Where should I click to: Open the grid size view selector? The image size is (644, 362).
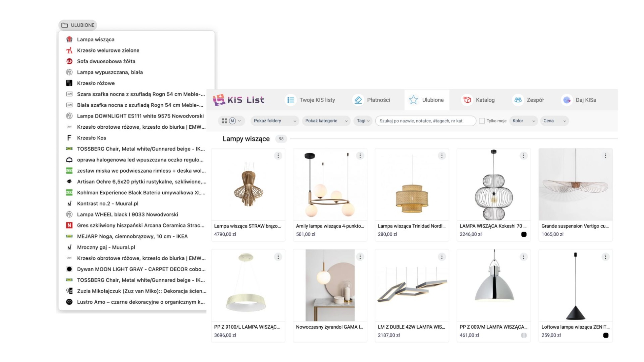(231, 121)
